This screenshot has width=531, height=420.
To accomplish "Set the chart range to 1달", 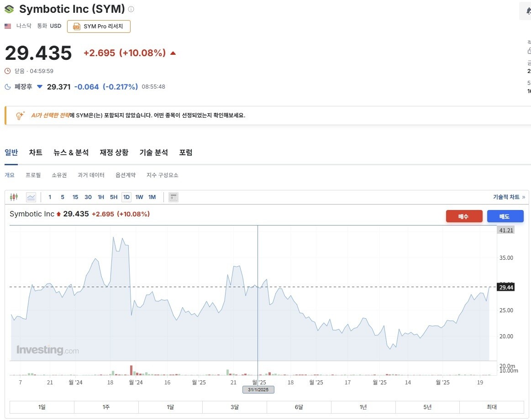I will (x=170, y=407).
